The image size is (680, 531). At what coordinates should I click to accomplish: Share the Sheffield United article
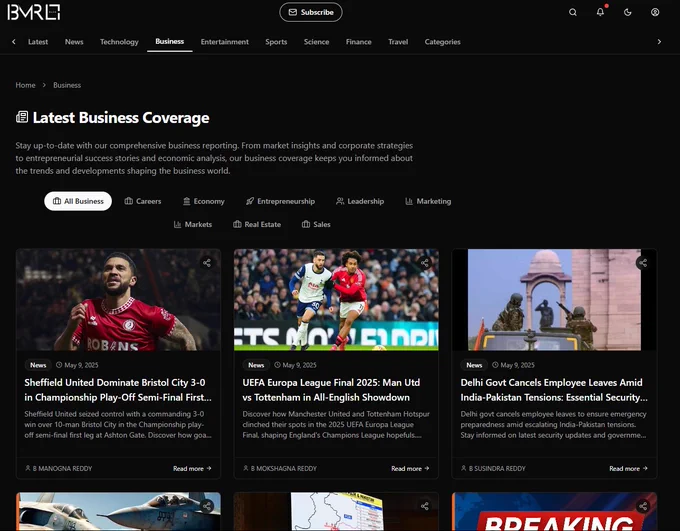[207, 262]
